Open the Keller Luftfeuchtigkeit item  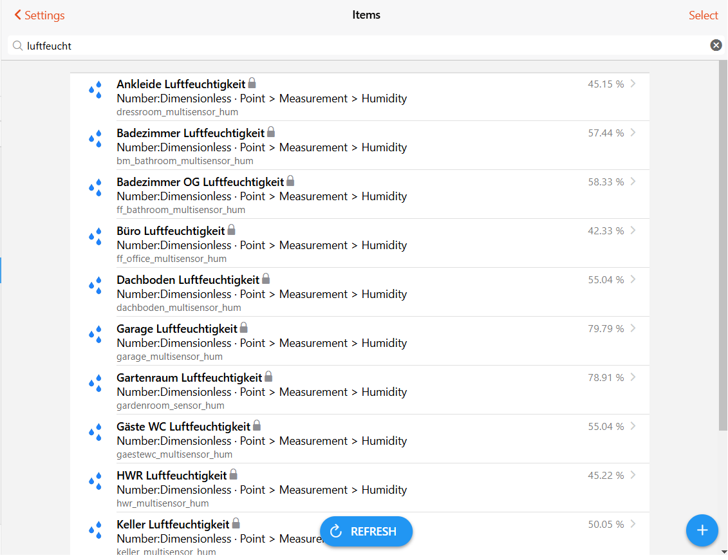[173, 524]
